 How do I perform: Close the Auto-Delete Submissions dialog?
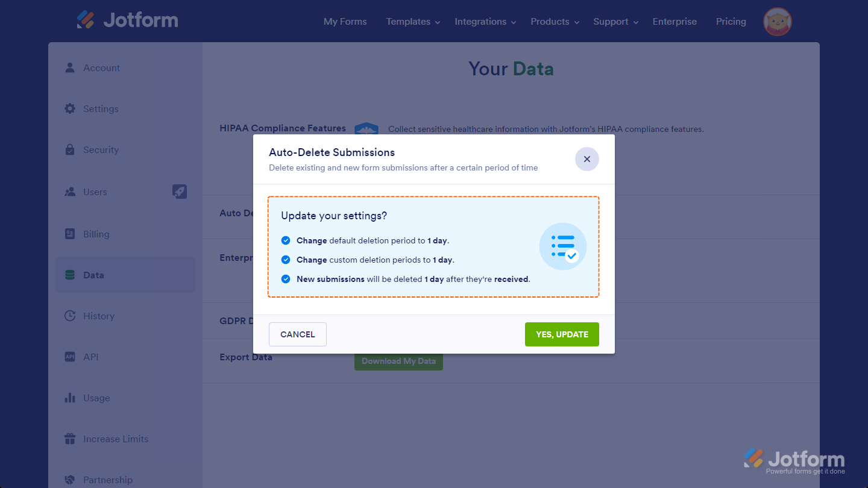(587, 159)
